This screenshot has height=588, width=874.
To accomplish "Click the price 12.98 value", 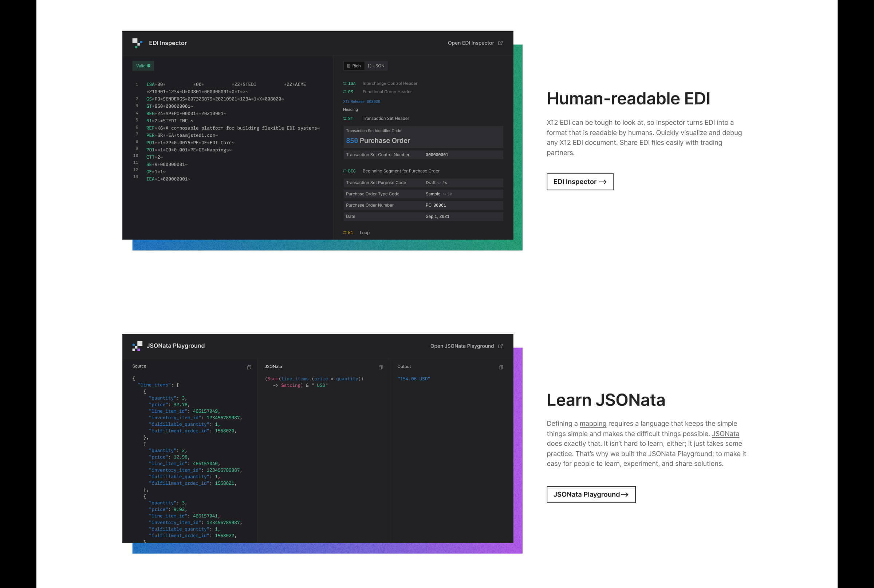I will [x=180, y=457].
